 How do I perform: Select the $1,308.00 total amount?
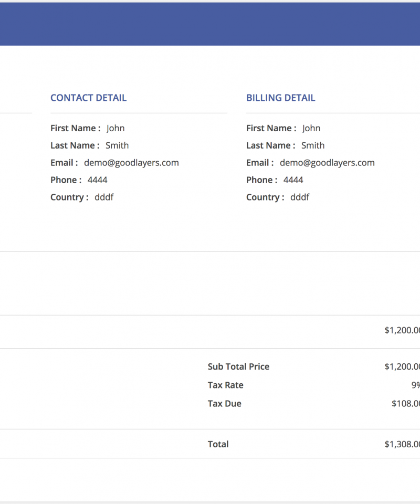(402, 444)
